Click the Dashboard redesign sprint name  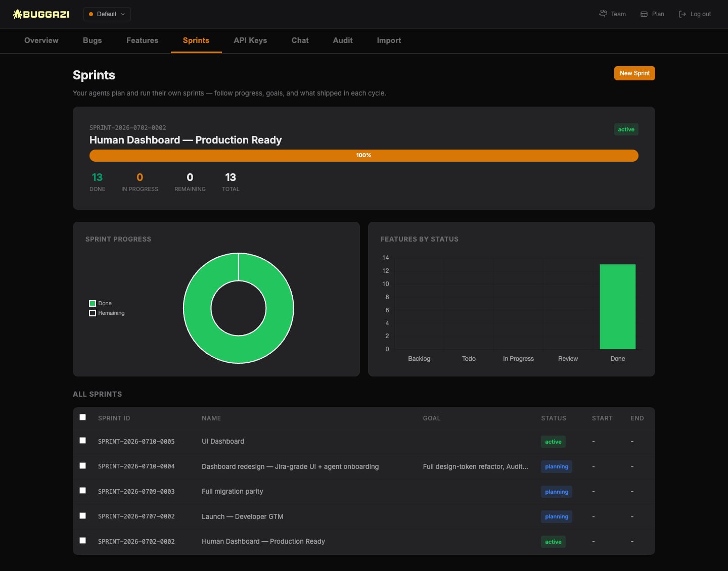[290, 467]
